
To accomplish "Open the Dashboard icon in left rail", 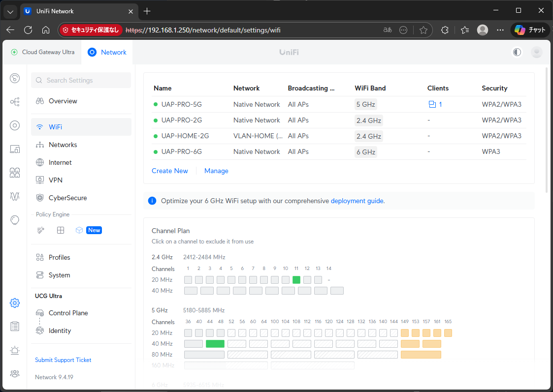I will point(15,78).
